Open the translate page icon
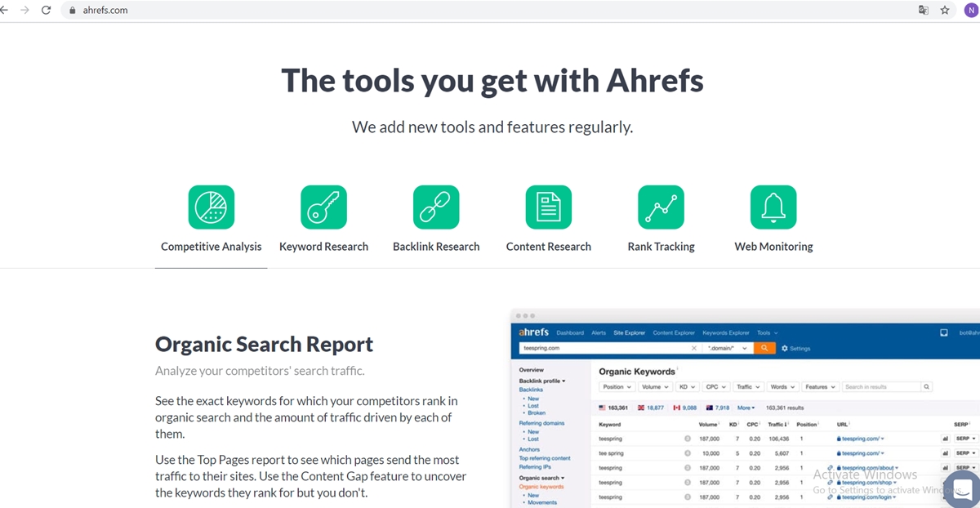The image size is (980, 508). (x=924, y=11)
